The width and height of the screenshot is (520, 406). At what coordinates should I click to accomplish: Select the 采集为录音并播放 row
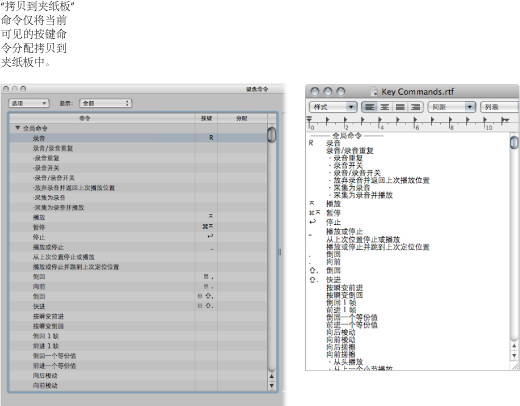click(x=138, y=207)
